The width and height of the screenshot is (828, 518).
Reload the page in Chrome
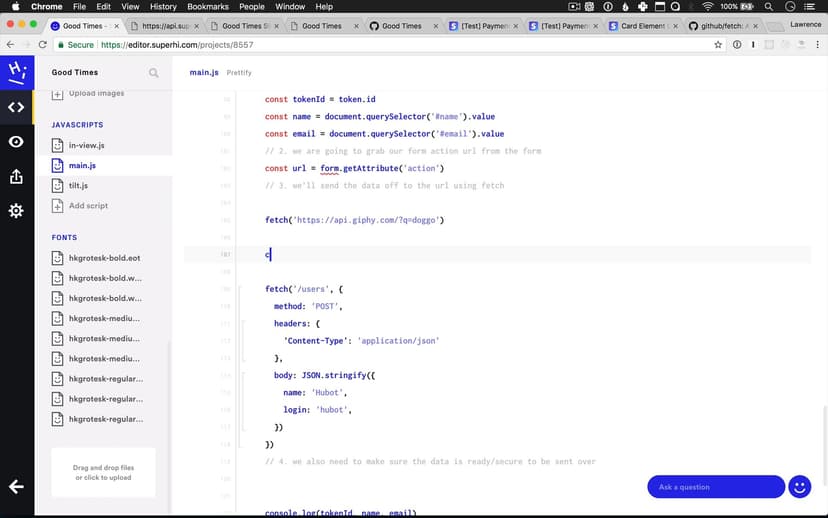pyautogui.click(x=43, y=45)
